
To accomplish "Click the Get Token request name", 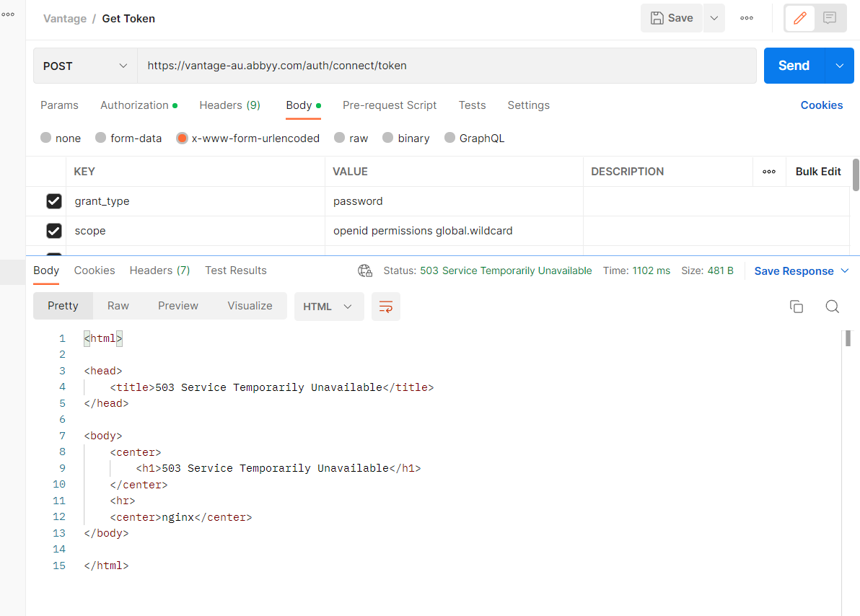I will (x=128, y=19).
